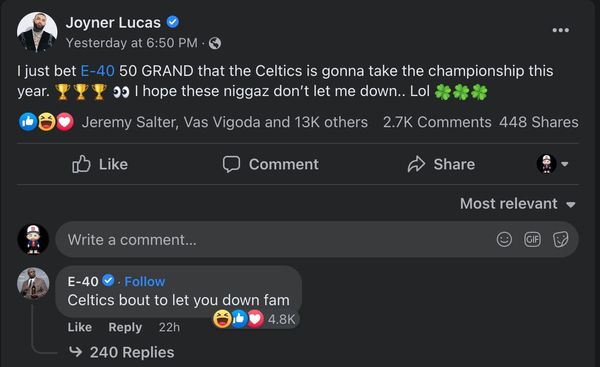Click the Share action button
The image size is (600, 367).
click(x=441, y=164)
